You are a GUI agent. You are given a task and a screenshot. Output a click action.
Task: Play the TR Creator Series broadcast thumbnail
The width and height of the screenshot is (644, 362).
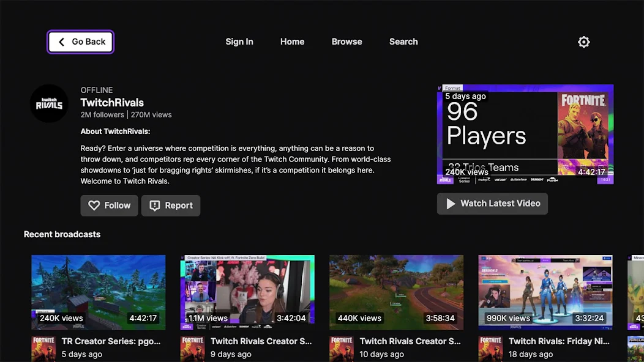(x=98, y=292)
